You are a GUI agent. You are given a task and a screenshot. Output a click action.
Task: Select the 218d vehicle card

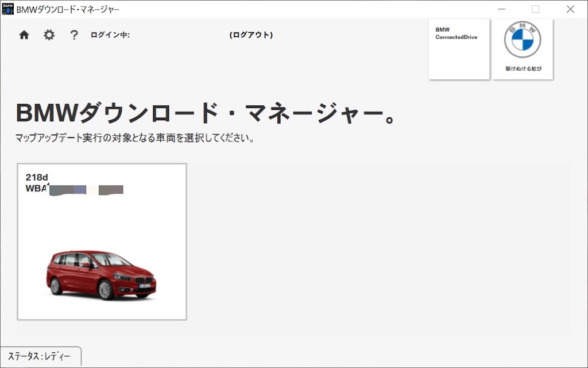click(102, 241)
